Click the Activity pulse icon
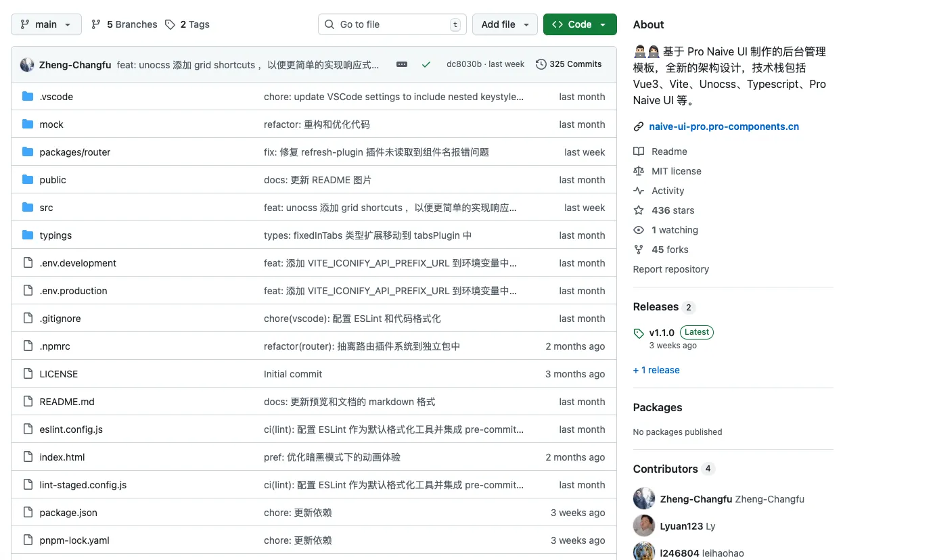 click(x=639, y=191)
